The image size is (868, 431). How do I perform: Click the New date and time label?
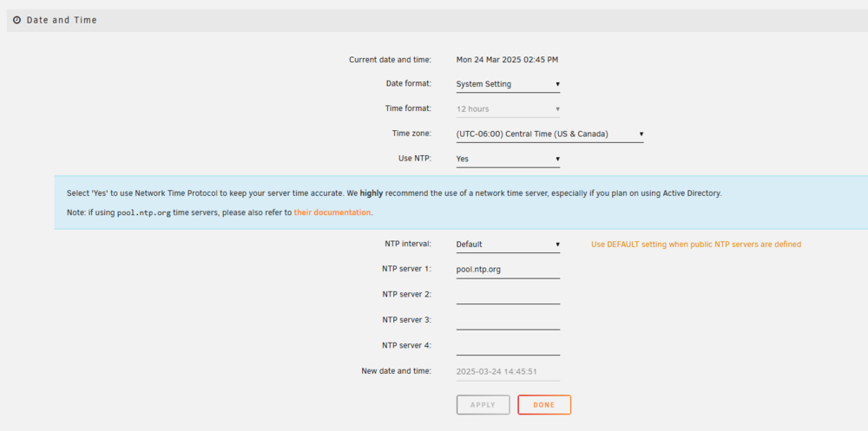click(x=397, y=371)
